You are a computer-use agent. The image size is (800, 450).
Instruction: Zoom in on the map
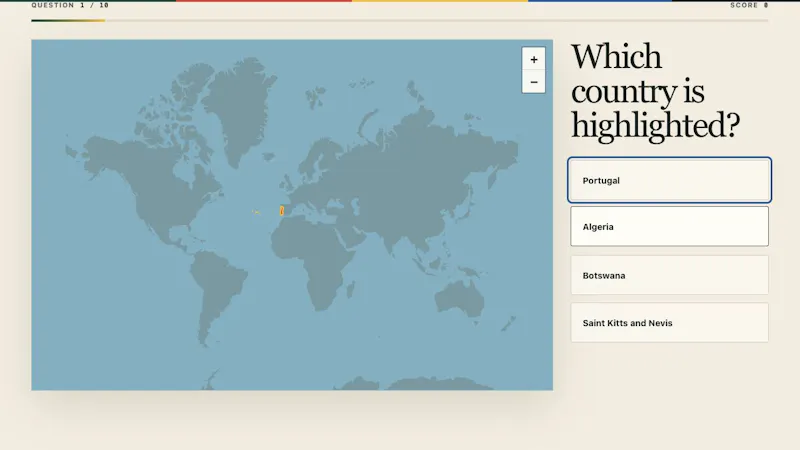[533, 59]
